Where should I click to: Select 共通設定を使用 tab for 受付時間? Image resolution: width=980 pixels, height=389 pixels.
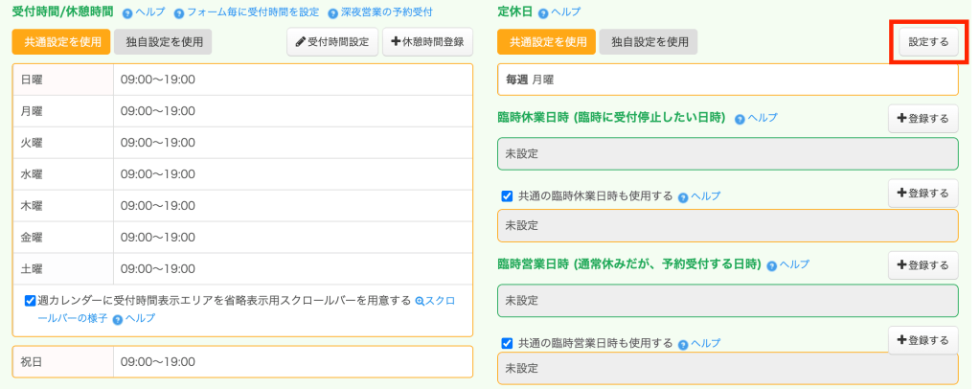click(x=60, y=42)
